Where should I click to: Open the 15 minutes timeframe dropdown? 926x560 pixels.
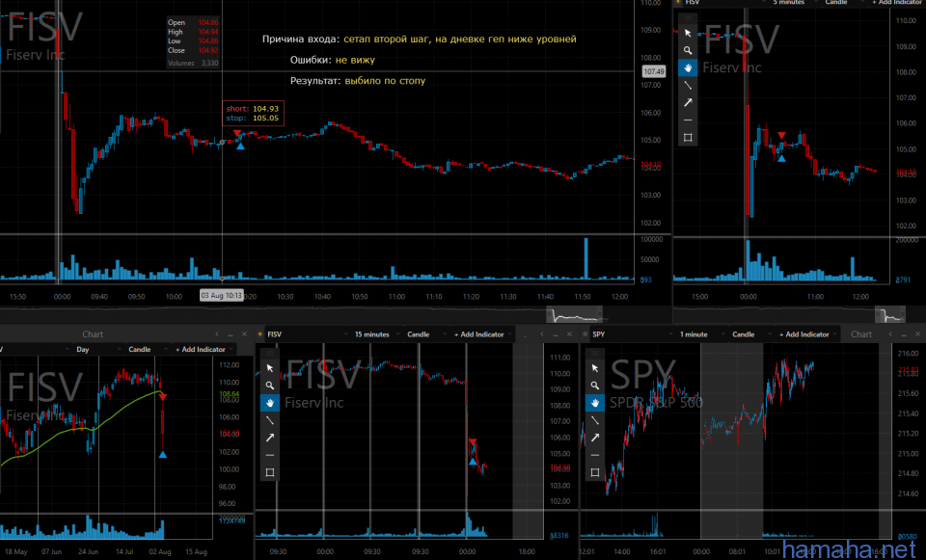click(376, 334)
